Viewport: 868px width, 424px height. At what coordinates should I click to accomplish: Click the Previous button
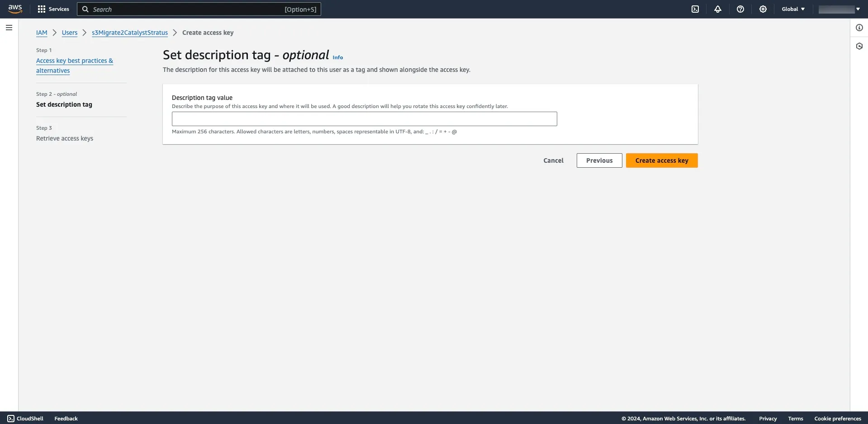point(599,160)
